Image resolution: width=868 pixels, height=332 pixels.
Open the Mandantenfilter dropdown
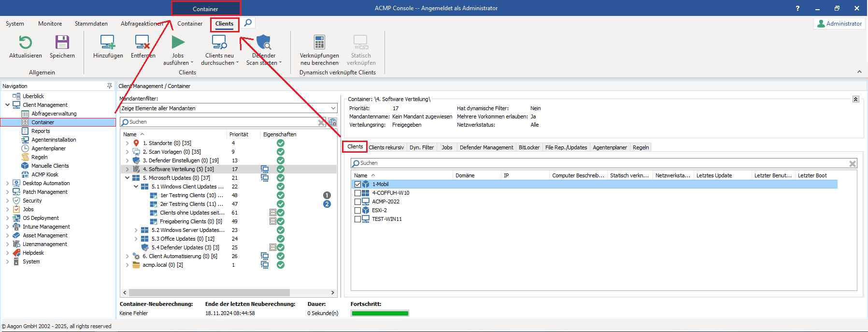pyautogui.click(x=333, y=108)
